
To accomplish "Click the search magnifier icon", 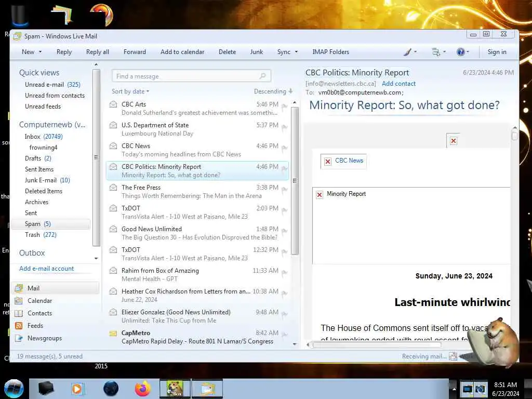I will click(x=262, y=76).
